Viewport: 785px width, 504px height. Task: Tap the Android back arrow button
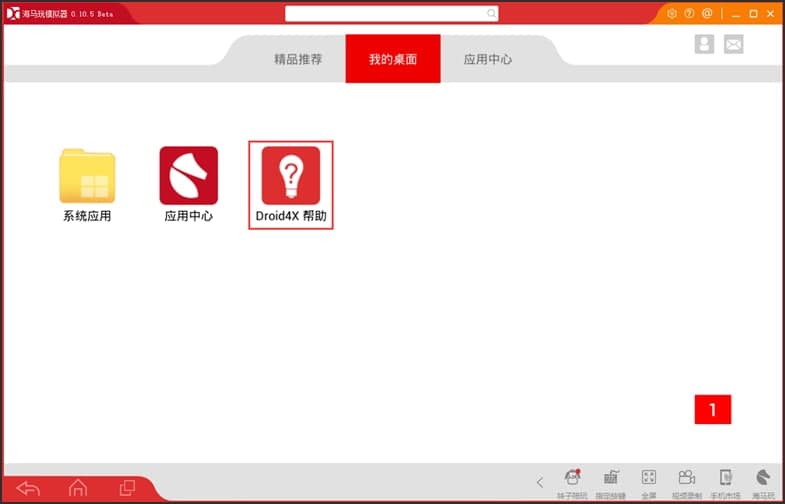tap(28, 487)
